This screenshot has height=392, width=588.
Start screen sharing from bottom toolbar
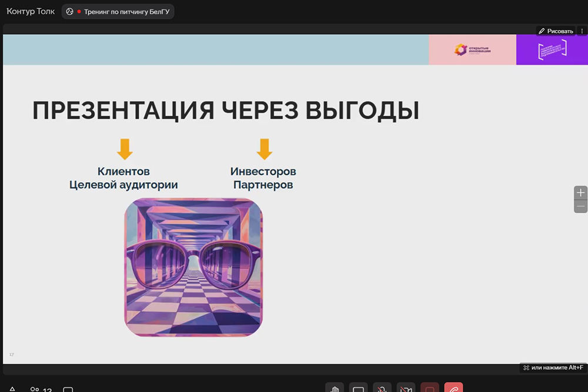(x=358, y=388)
